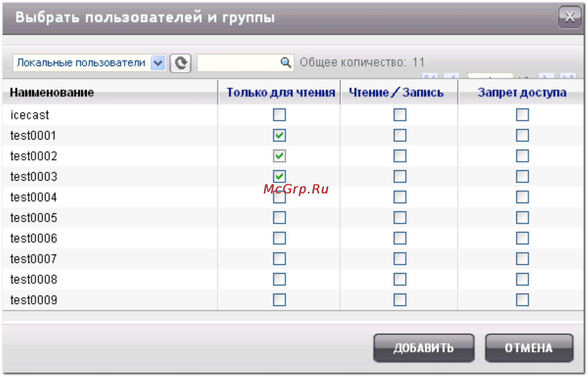Select the test0004 user name
The height and width of the screenshot is (377, 588).
[34, 197]
